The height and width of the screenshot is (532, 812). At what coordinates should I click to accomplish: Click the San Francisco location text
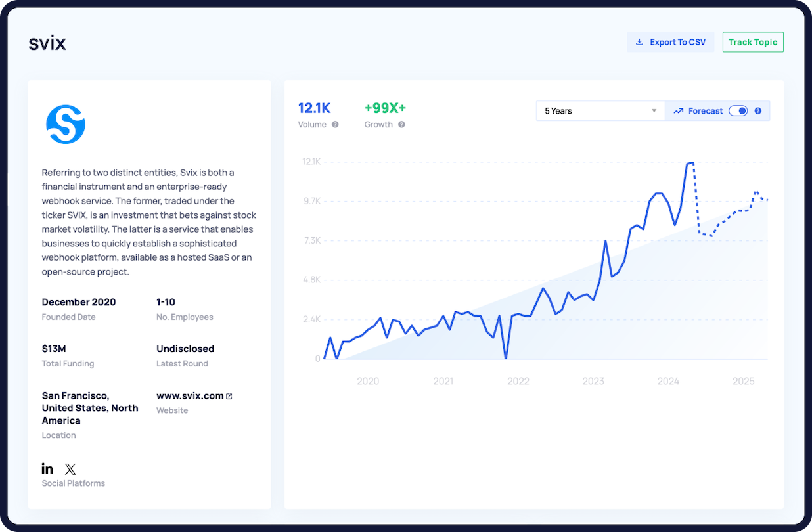click(90, 408)
